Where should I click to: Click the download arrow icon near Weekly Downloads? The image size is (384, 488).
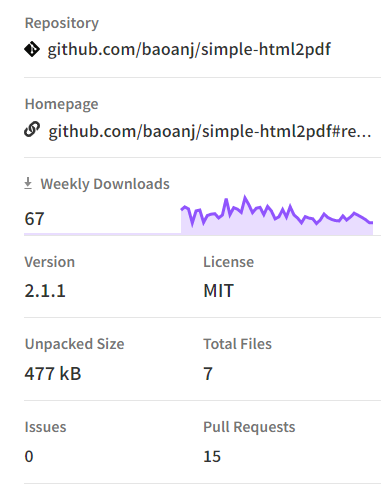(28, 183)
